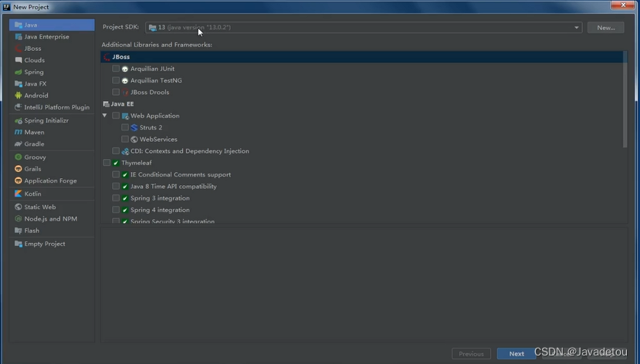Viewport: 640px width, 364px height.
Task: Select the Groovy icon
Action: (19, 157)
